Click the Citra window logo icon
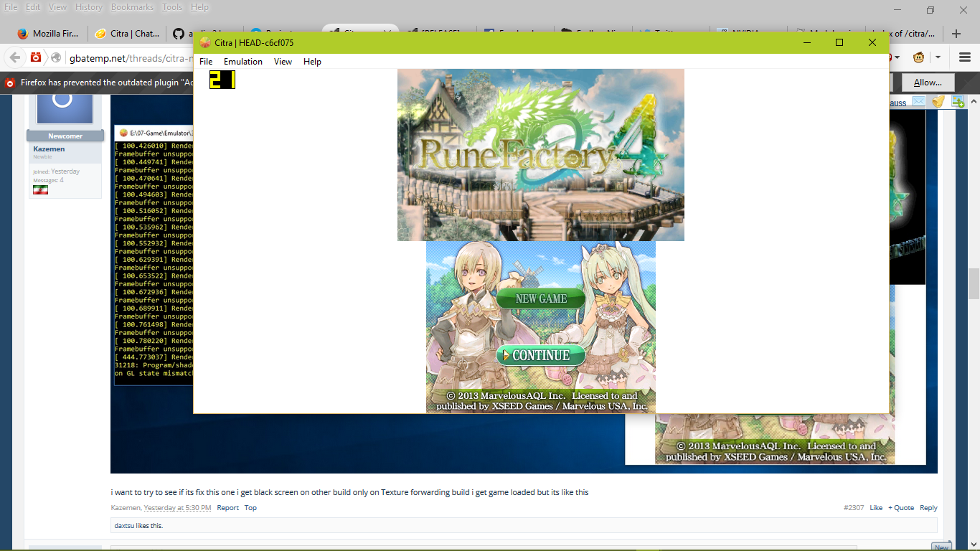 pos(205,42)
